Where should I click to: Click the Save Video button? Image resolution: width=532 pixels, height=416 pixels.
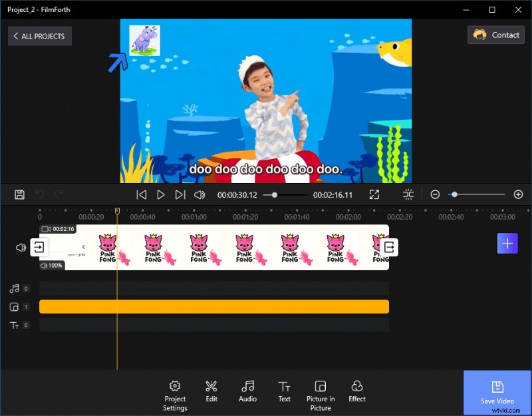(497, 393)
